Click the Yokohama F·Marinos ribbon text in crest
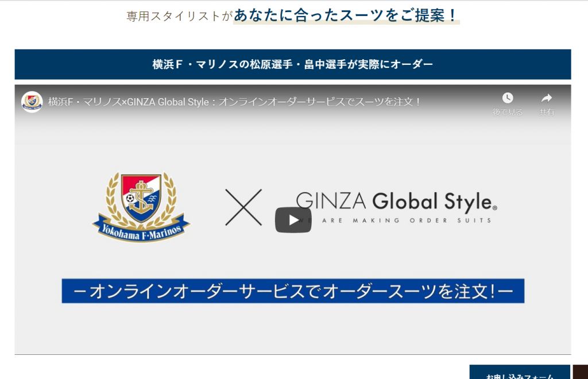The height and width of the screenshot is (379, 588). point(141,231)
